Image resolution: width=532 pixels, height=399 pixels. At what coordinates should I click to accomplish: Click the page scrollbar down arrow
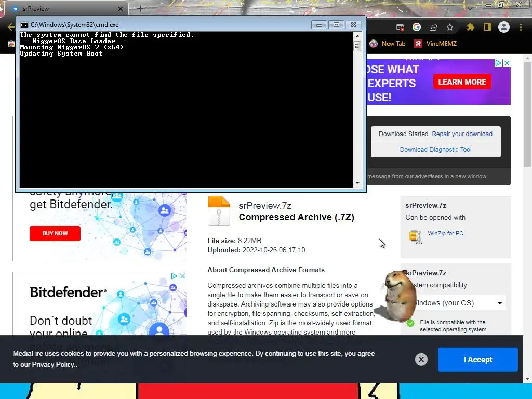[527, 379]
